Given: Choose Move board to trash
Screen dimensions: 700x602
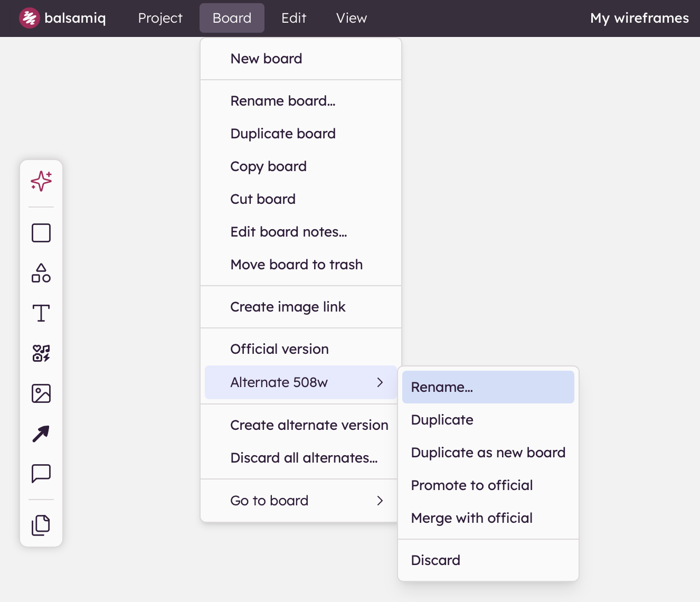Looking at the screenshot, I should pyautogui.click(x=301, y=265).
